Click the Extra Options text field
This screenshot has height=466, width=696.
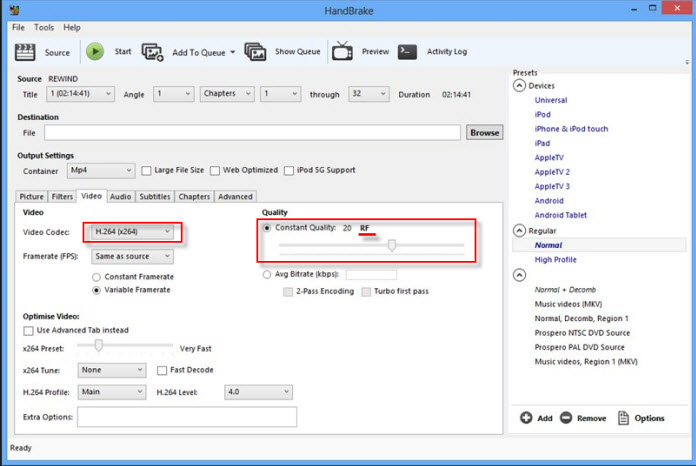tap(186, 416)
